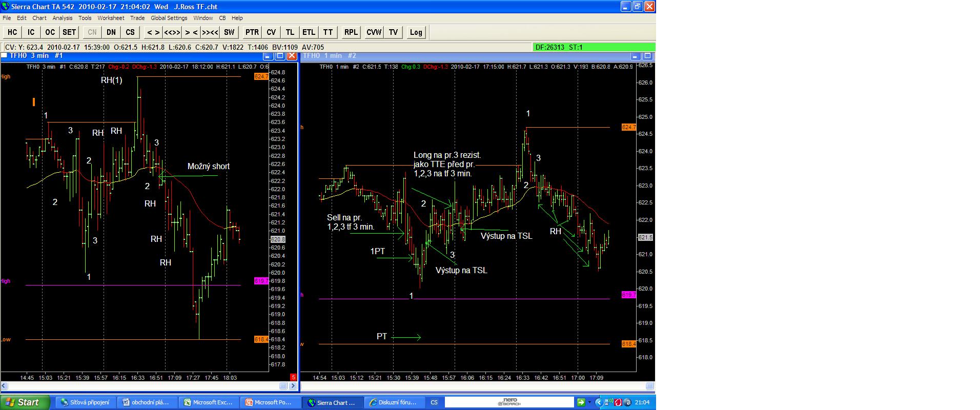Screen dimensions: 980x410
Task: Minimize the TFH0 3 min #1 chart
Action: tap(268, 56)
